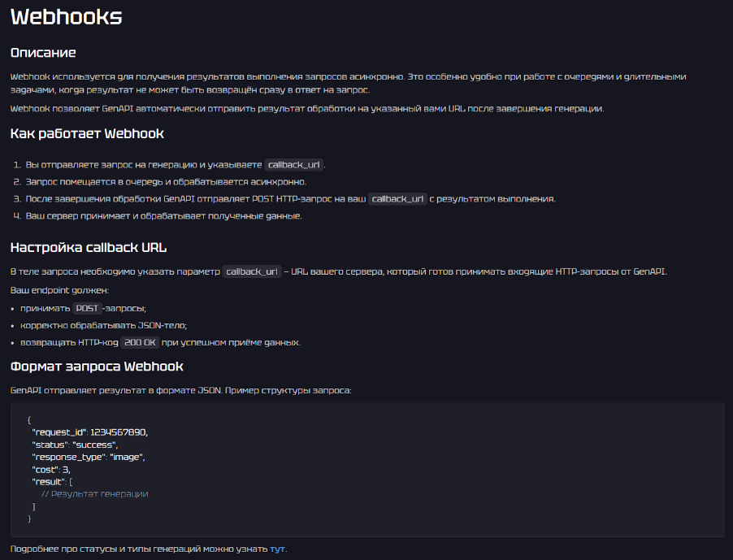Click callback_url tag in the request-body paragraph
The height and width of the screenshot is (560, 733).
click(x=252, y=271)
